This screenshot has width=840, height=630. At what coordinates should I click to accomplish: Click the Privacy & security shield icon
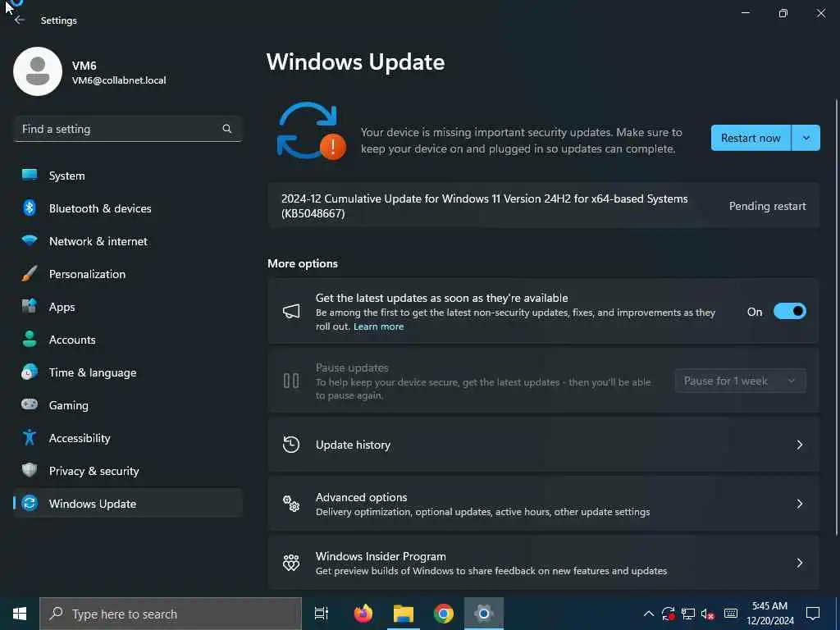30,470
